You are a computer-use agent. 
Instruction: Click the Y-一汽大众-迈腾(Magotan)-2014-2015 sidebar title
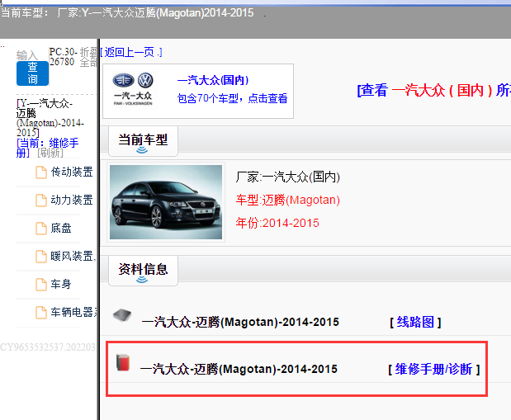50,118
